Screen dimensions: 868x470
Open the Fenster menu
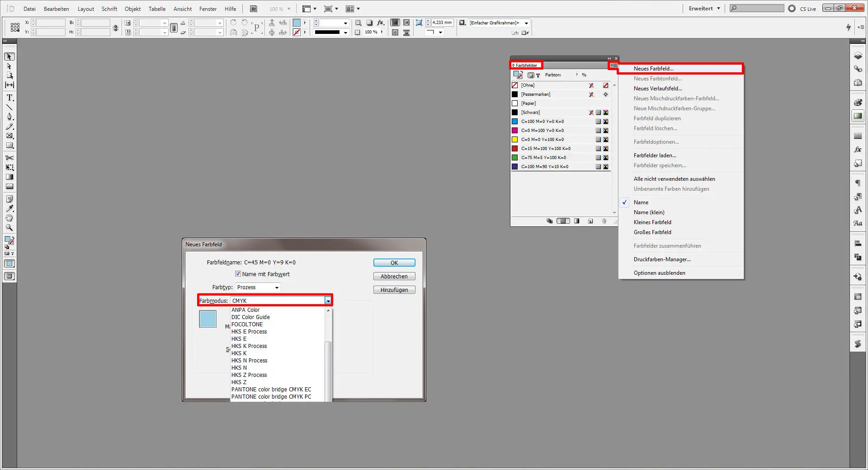coord(208,9)
